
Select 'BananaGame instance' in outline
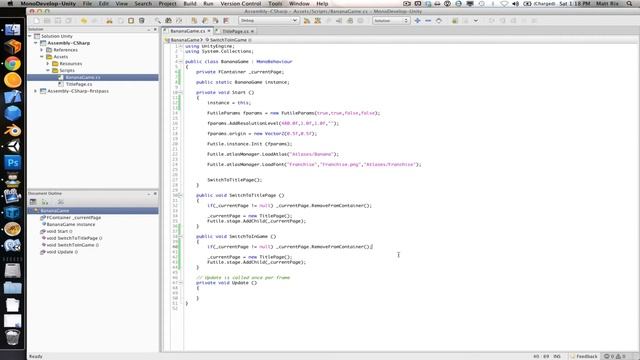[68, 224]
